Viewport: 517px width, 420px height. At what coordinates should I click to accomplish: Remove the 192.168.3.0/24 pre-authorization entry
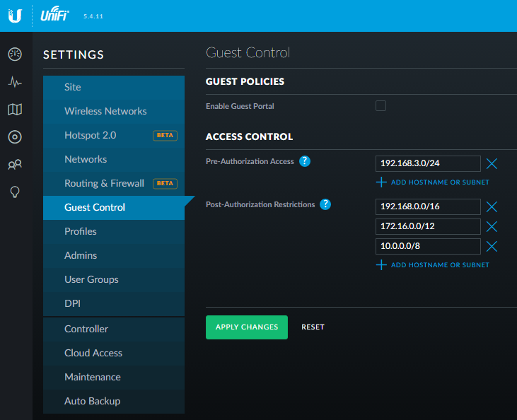click(x=492, y=164)
